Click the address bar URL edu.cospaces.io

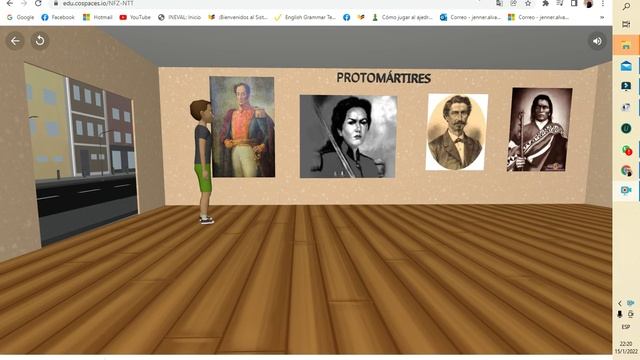98,3
